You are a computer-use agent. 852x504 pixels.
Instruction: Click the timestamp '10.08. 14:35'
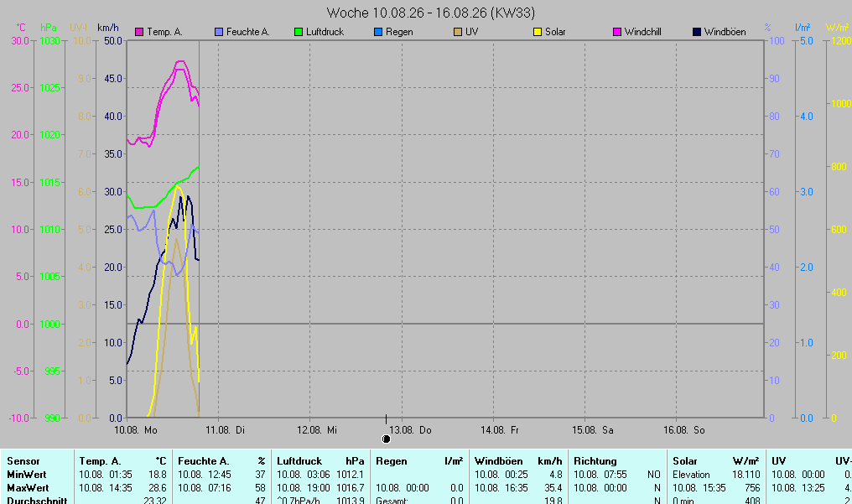pos(106,488)
